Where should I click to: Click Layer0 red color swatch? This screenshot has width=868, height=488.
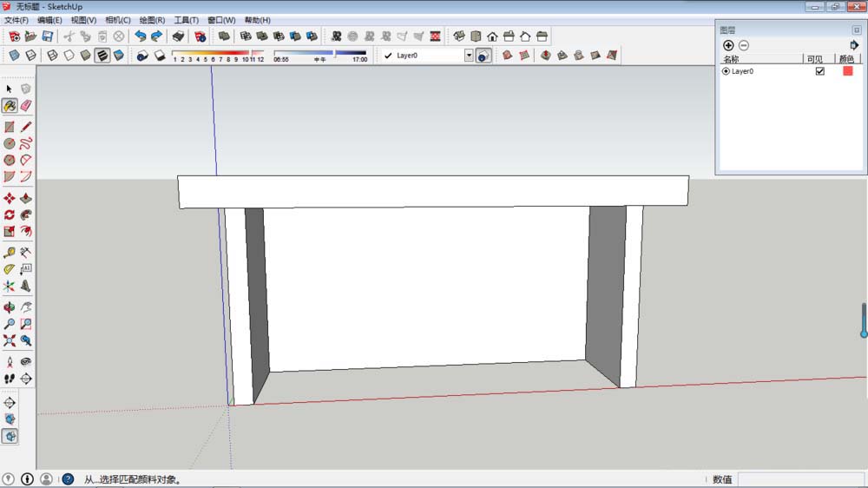(x=847, y=71)
